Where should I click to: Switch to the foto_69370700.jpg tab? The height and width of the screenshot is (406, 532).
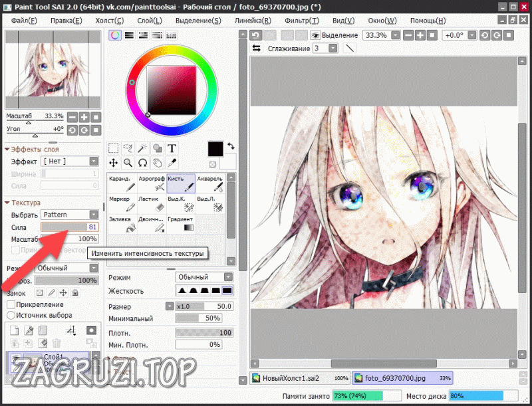(x=402, y=378)
